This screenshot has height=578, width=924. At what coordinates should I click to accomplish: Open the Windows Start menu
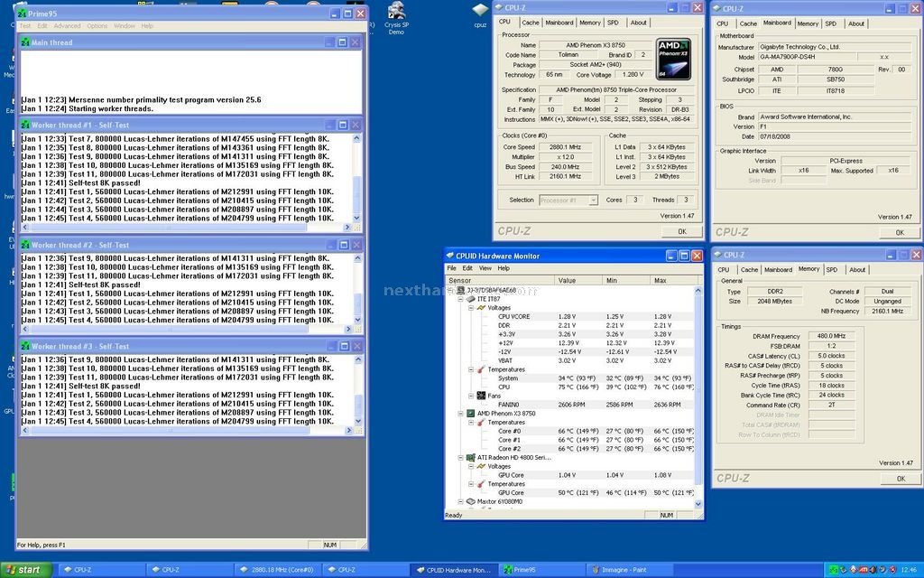[26, 570]
